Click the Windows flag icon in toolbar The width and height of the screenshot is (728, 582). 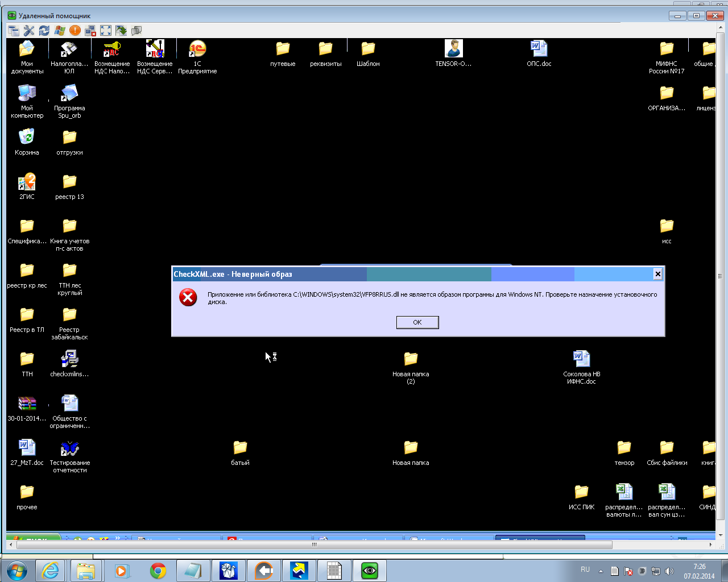[x=60, y=31]
